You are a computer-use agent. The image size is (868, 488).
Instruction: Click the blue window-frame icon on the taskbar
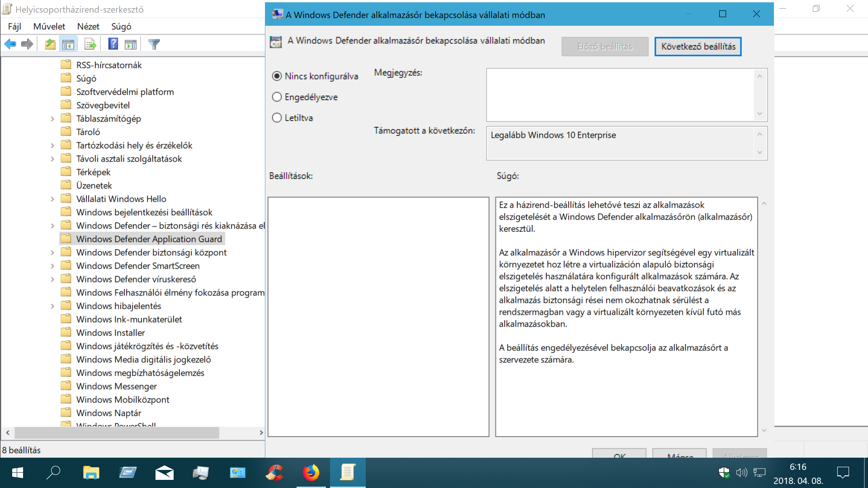click(x=127, y=473)
